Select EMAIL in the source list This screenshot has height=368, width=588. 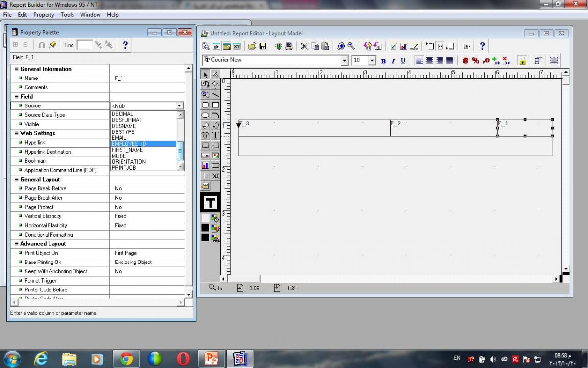pos(119,138)
